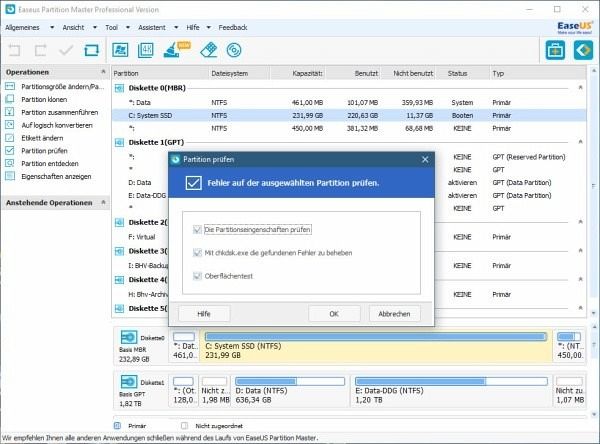Click Partition zusammenführen in the sidebar

point(60,113)
